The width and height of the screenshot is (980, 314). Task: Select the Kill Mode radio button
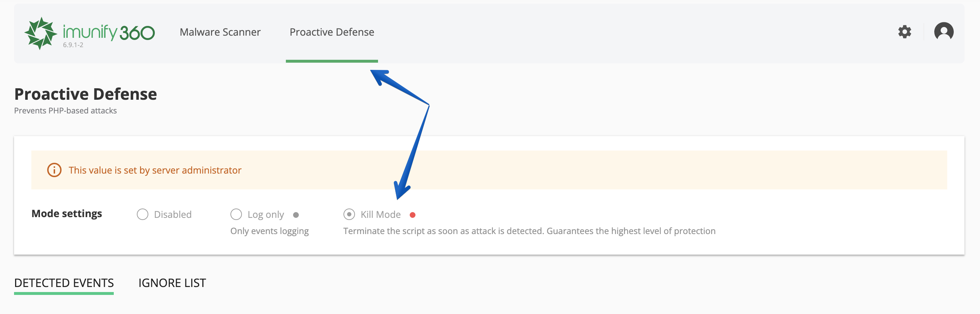pyautogui.click(x=349, y=214)
